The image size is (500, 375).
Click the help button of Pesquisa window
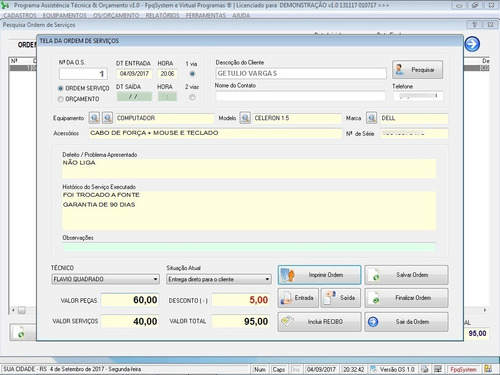474,25
